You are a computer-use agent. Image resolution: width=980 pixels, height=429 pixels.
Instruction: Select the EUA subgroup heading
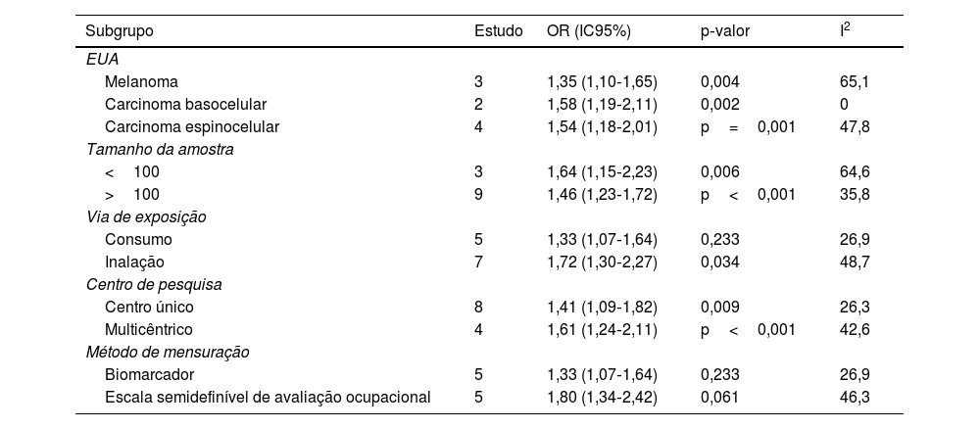coord(102,59)
